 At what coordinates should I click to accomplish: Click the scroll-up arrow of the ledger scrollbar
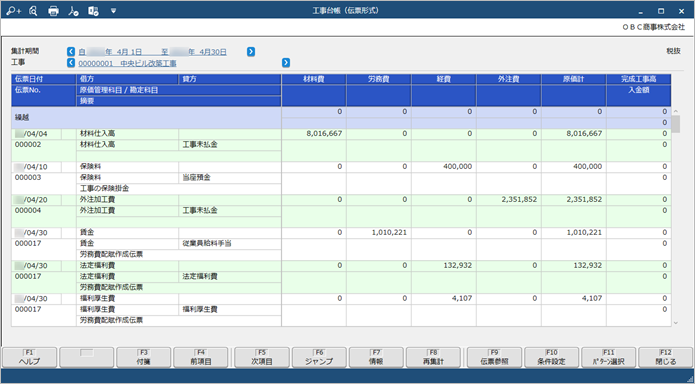pos(675,111)
